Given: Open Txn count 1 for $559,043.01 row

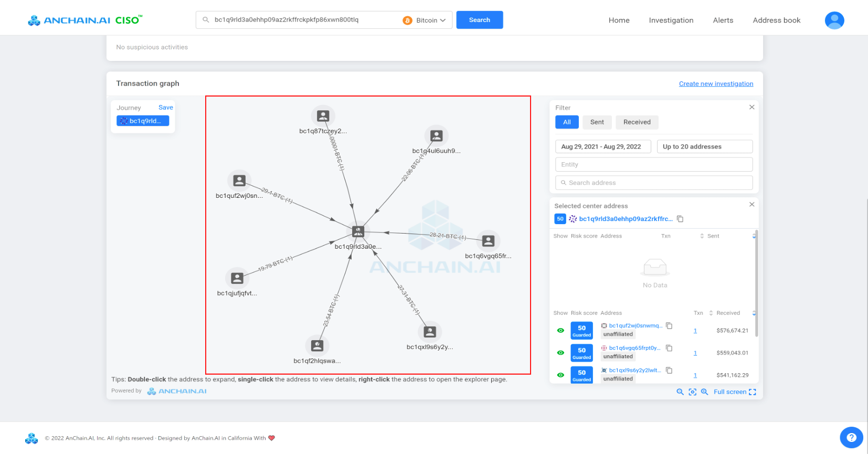Looking at the screenshot, I should (695, 353).
